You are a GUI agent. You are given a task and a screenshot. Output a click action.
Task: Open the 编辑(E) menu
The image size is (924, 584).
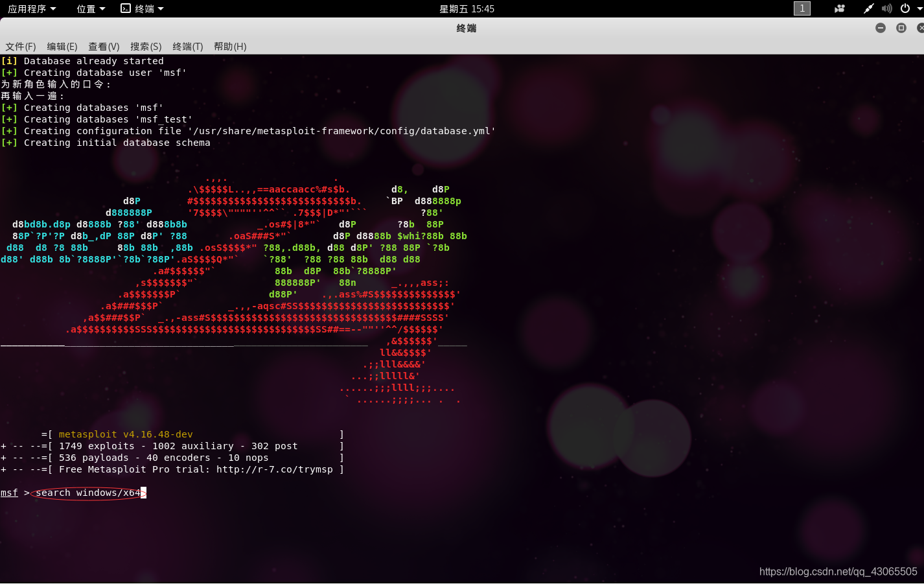point(62,47)
